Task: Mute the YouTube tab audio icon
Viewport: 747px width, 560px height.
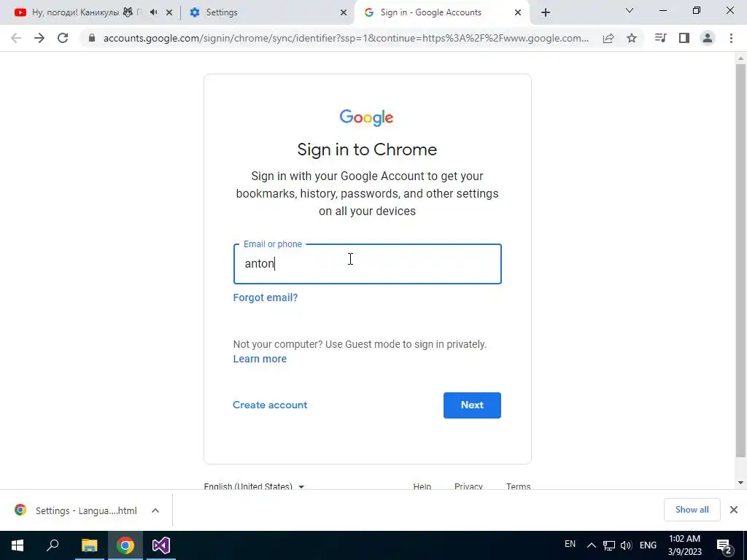Action: tap(153, 12)
